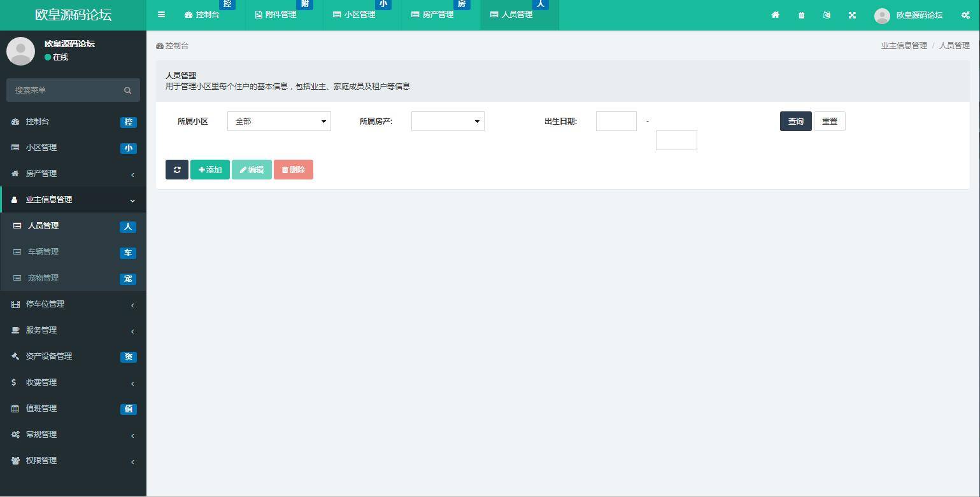Click the 查询 query button
Image resolution: width=980 pixels, height=497 pixels.
[795, 121]
